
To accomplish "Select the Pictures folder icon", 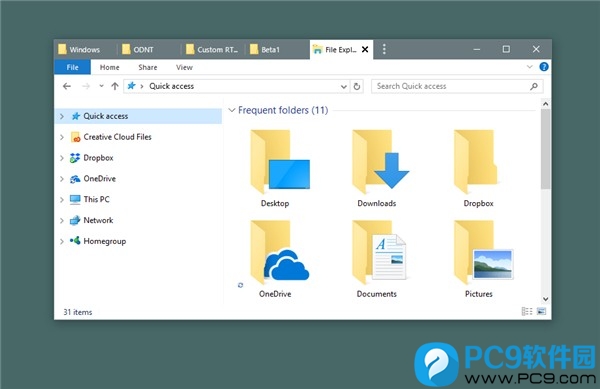I will tap(483, 252).
